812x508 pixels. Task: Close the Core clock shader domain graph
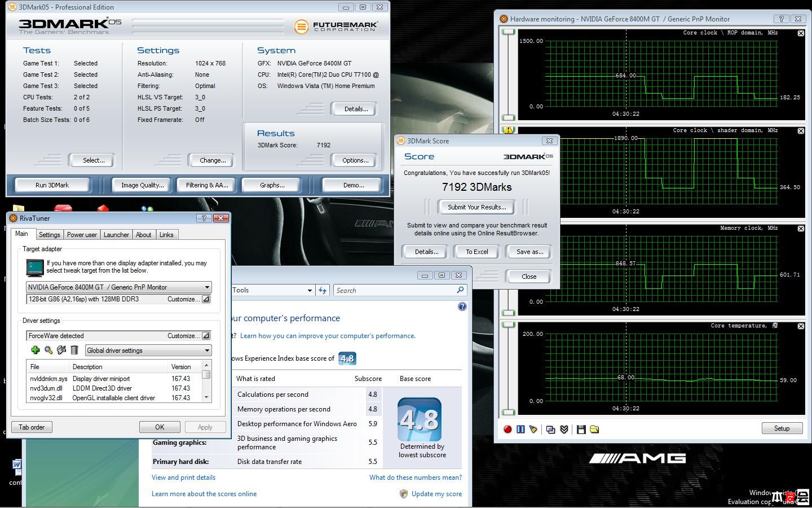(x=801, y=131)
